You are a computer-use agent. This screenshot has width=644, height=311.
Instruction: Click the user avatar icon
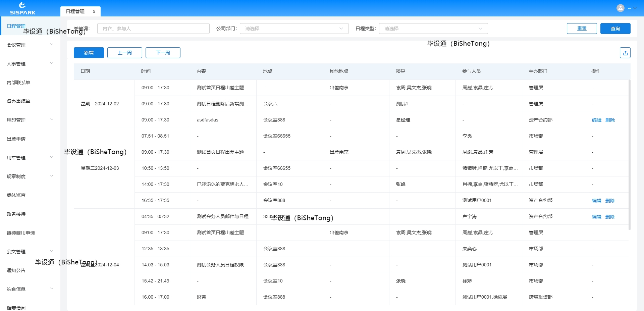click(x=620, y=8)
